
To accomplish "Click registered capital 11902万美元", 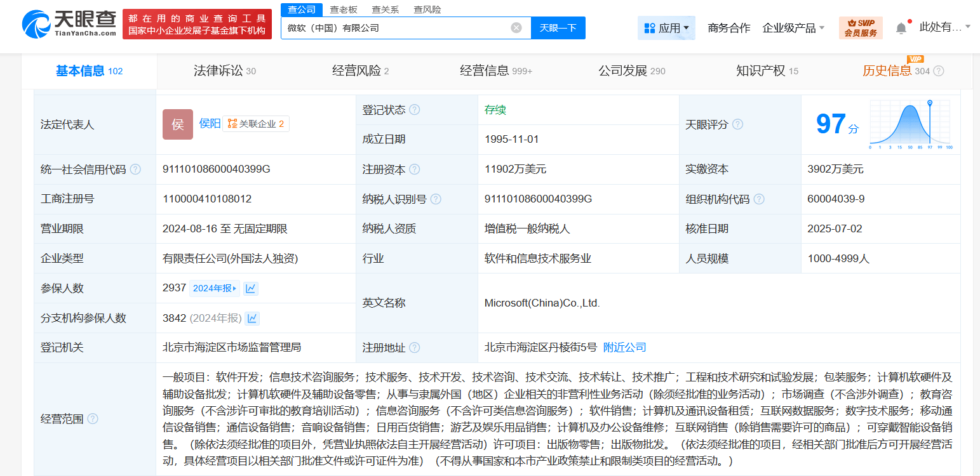I will coord(515,169).
